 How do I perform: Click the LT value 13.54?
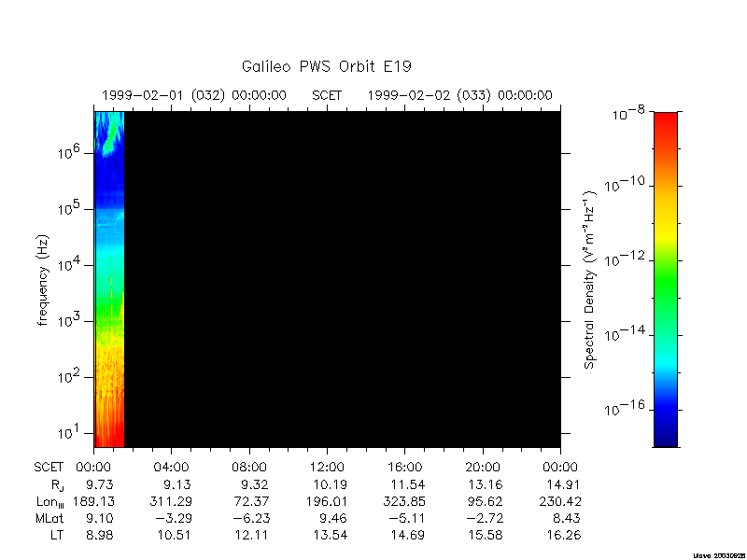331,535
